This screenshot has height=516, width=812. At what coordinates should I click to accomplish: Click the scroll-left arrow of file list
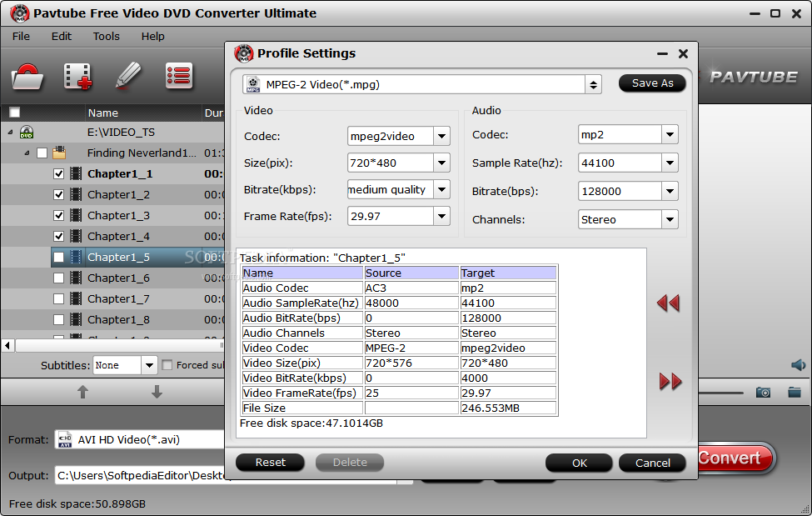(x=7, y=345)
